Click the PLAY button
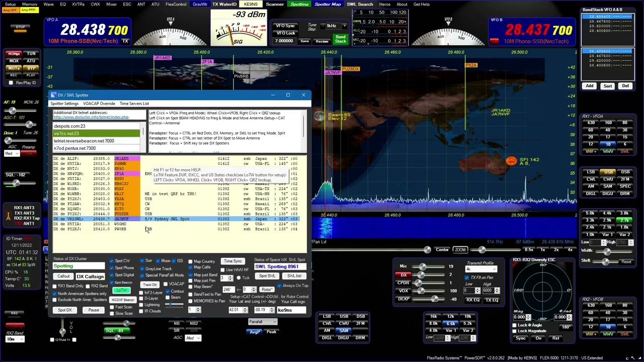Screen dimensions: 644x362 [31, 75]
